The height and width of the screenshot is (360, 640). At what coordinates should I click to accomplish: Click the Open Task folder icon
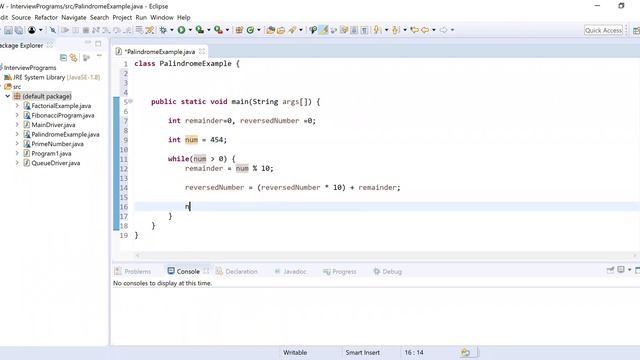[281, 30]
